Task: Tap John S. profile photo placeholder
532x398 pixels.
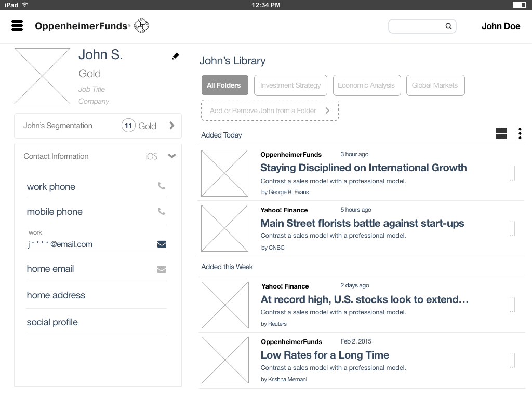Action: [43, 76]
